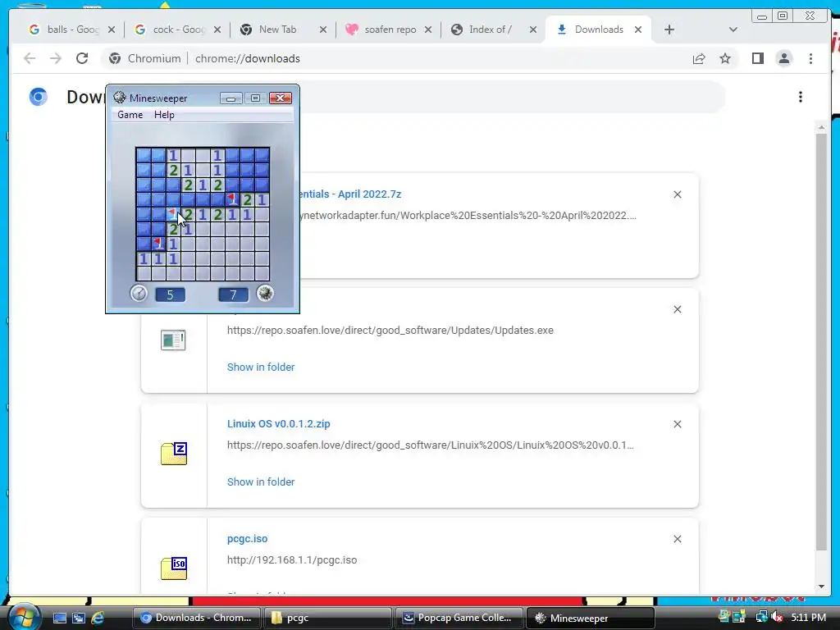Screen dimensions: 840x630
Task: Click the Show Desktop quick launch icon
Action: pos(59,618)
